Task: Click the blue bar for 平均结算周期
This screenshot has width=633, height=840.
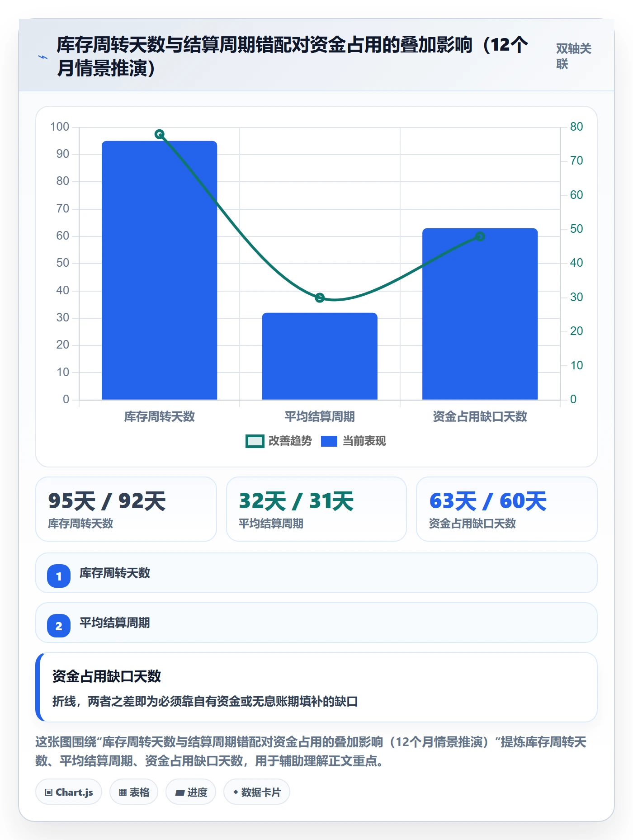Action: [x=320, y=356]
